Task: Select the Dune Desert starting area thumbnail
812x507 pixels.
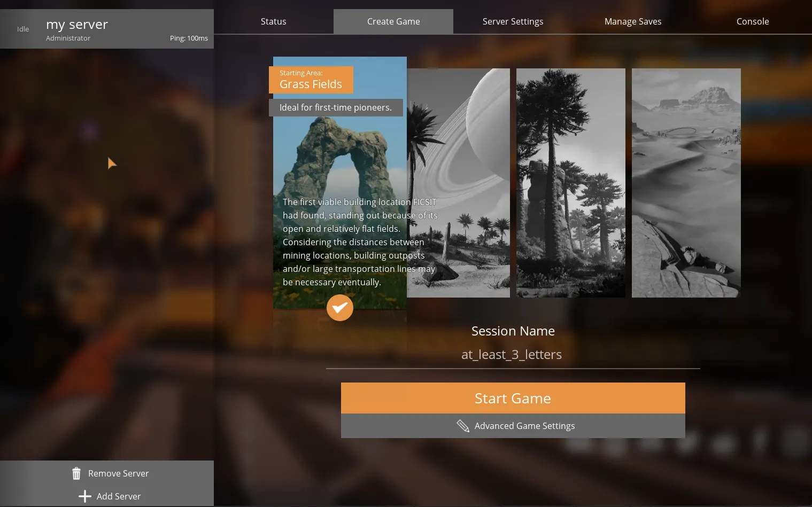Action: [686, 183]
